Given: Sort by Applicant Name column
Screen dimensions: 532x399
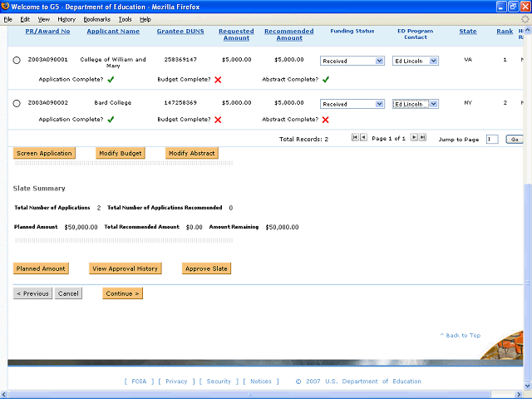Looking at the screenshot, I should (113, 32).
